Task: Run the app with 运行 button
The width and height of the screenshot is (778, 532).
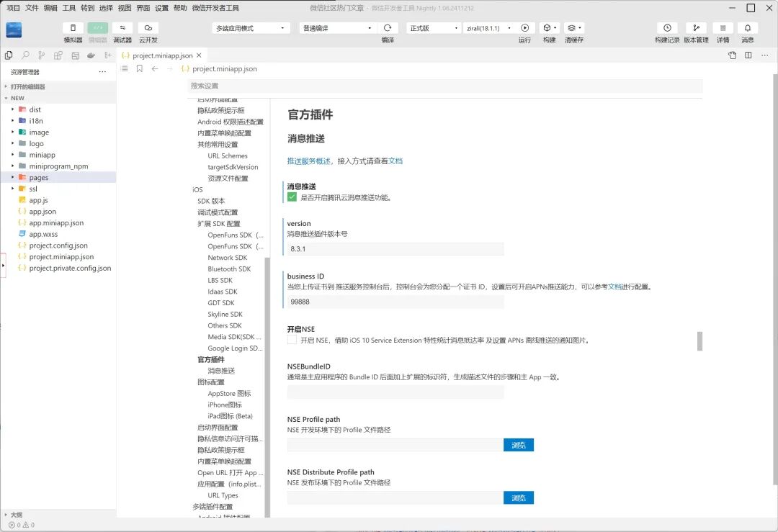Action: pos(524,28)
